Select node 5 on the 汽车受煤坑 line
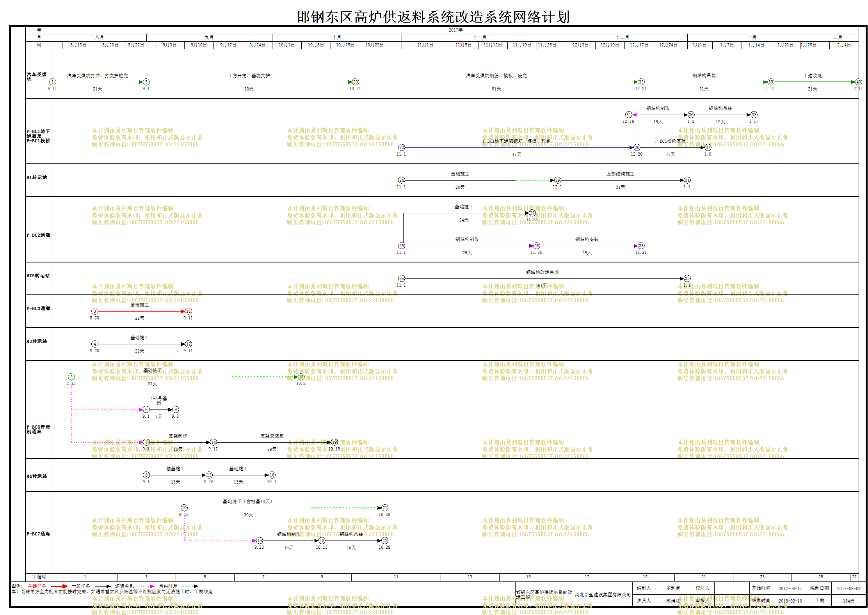 pyautogui.click(x=146, y=82)
